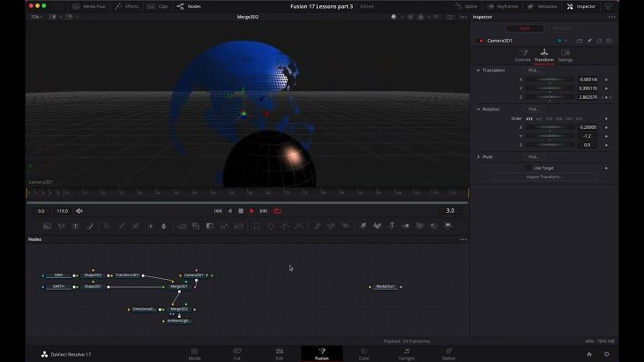Toggle the Nodes panel button
The height and width of the screenshot is (362, 644).
(x=189, y=6)
